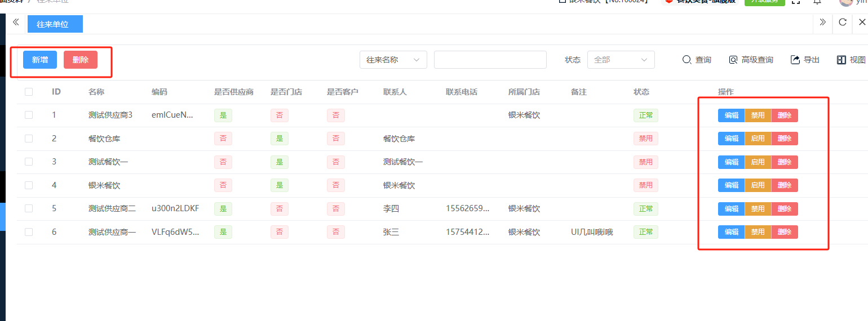Viewport: 868px width, 321px height.
Task: Check the row for 测试供应商3
Action: [x=29, y=115]
